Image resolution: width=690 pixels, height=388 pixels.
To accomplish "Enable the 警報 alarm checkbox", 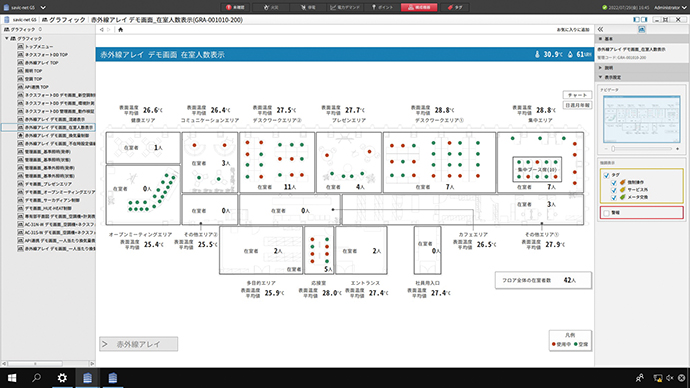I will 606,213.
